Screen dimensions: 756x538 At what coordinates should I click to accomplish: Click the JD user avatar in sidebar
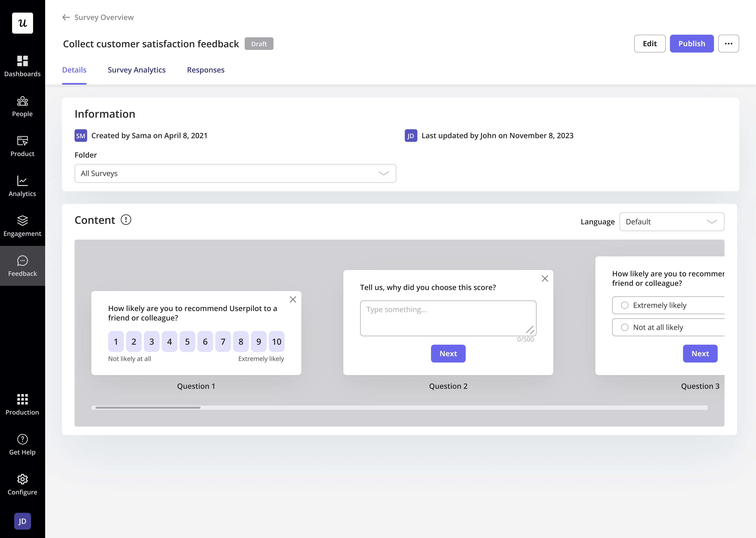pyautogui.click(x=22, y=521)
